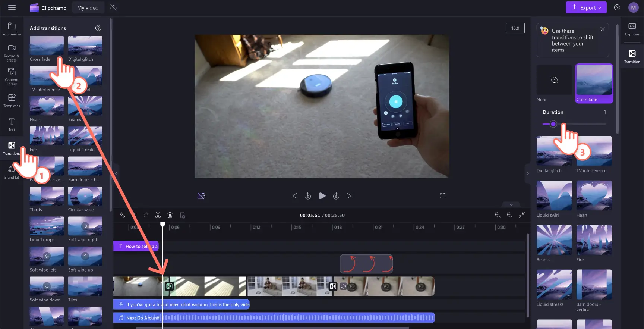Select the Soft wipe down transition
Viewport: 644px width, 329px height.
47,286
